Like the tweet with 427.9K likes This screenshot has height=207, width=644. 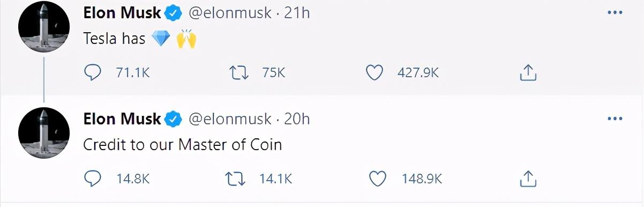(375, 72)
